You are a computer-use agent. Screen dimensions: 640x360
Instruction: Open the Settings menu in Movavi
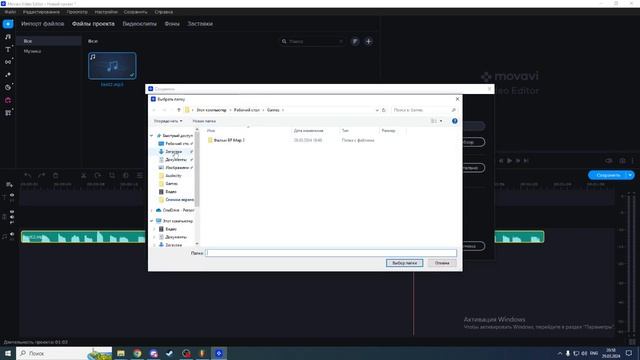tap(106, 12)
